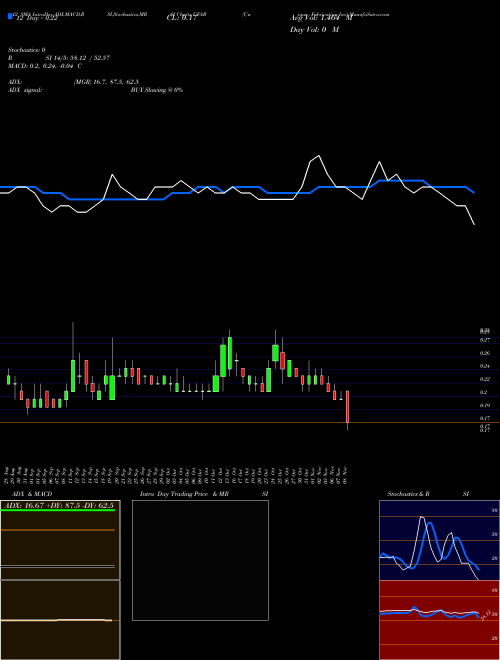This screenshot has height=660, width=500.
Task: Click the 'MACD: 0.2, 0.24, -0.04 C' readout
Action: pos(45,66)
